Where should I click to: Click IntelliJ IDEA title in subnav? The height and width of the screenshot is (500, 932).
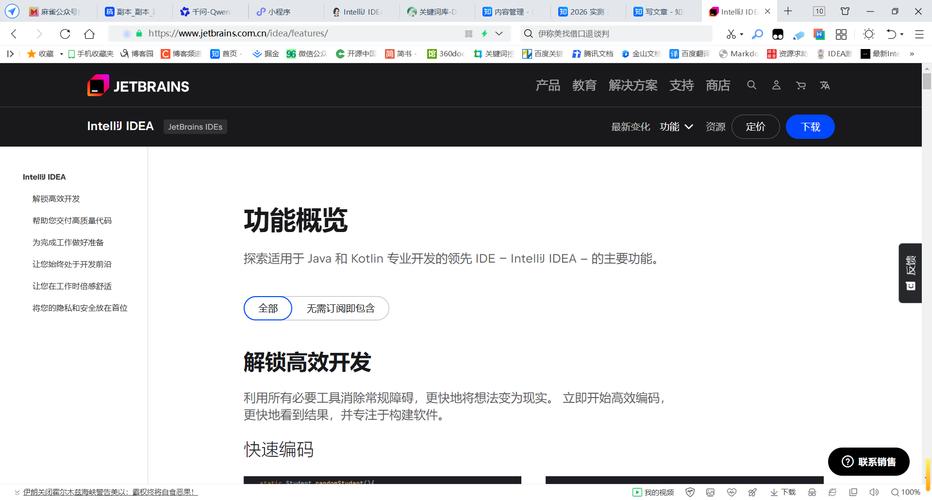tap(120, 126)
